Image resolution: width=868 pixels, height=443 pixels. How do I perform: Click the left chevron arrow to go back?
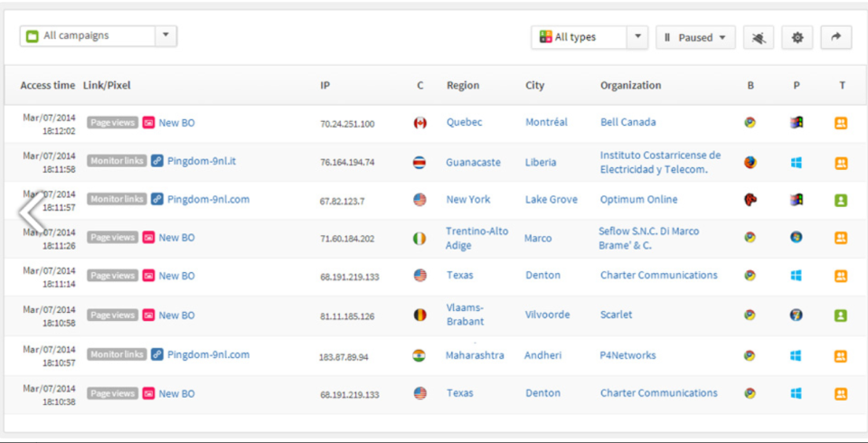(32, 212)
